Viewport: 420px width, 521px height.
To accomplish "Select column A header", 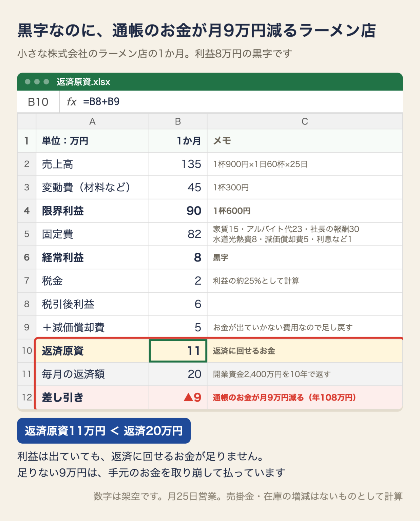I will pyautogui.click(x=92, y=121).
